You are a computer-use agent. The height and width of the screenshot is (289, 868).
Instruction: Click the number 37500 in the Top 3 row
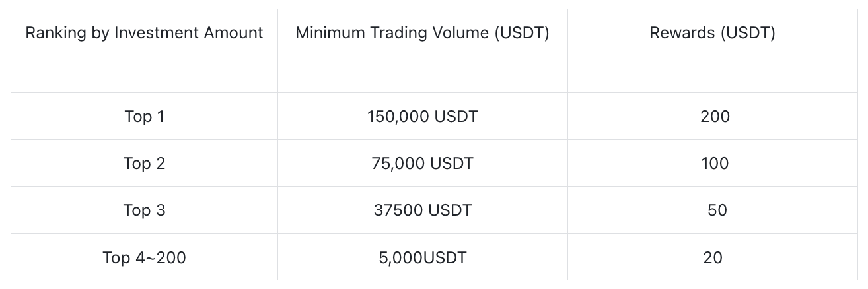pos(398,210)
